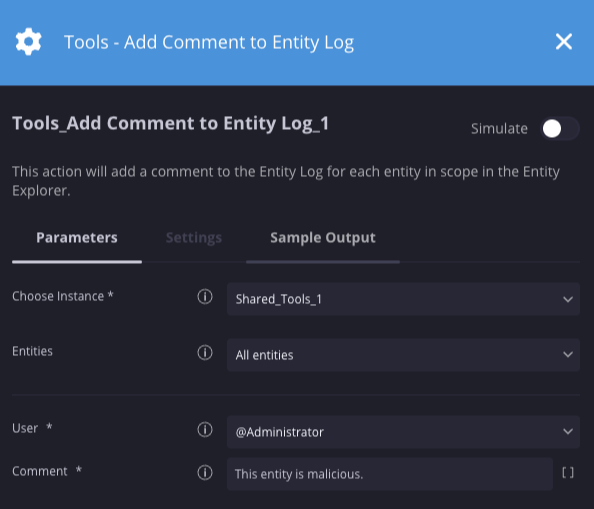Open placeholder brackets icon beside Comment

(x=567, y=473)
